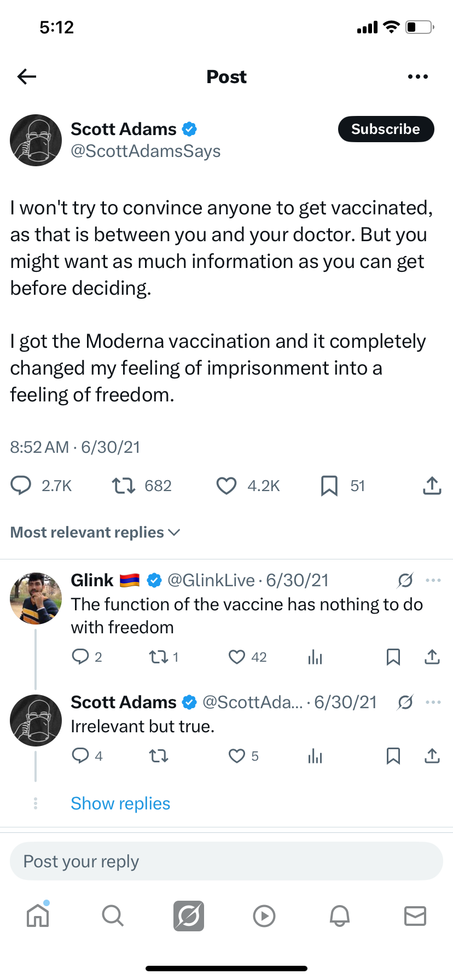Open Notifications bell tab
Screen dimensions: 453x980
(339, 915)
